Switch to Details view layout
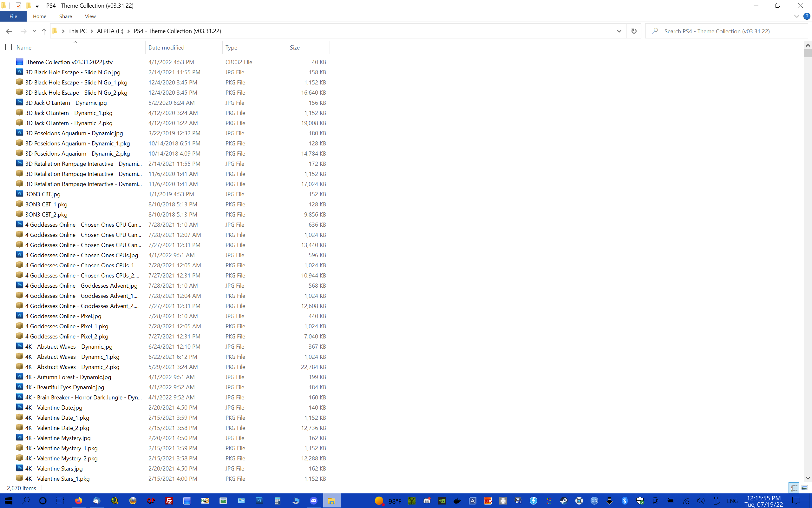The width and height of the screenshot is (812, 508). pyautogui.click(x=794, y=488)
